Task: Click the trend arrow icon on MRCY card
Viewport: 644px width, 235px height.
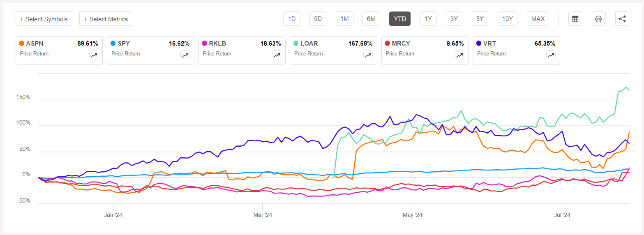Action: click(x=459, y=55)
